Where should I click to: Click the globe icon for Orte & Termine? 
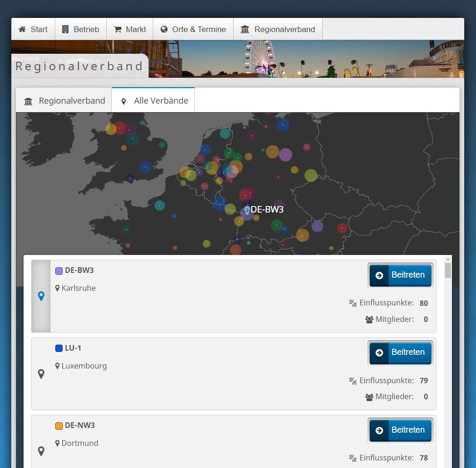pyautogui.click(x=164, y=29)
